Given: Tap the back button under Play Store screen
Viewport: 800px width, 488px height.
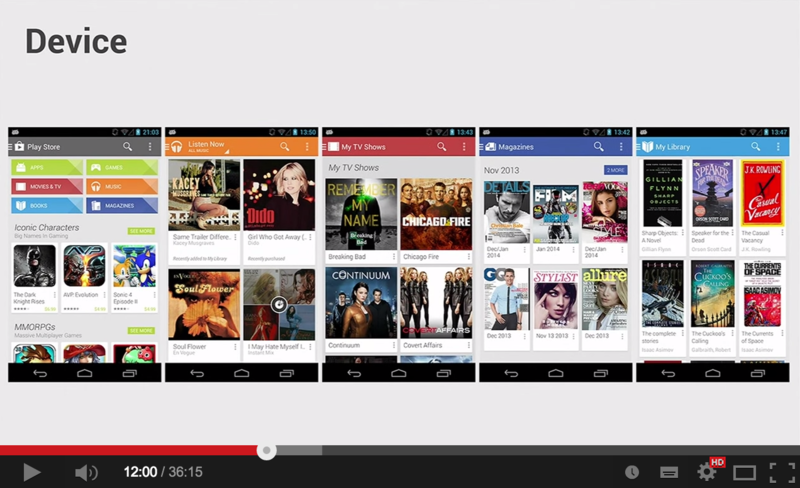Looking at the screenshot, I should pyautogui.click(x=40, y=373).
